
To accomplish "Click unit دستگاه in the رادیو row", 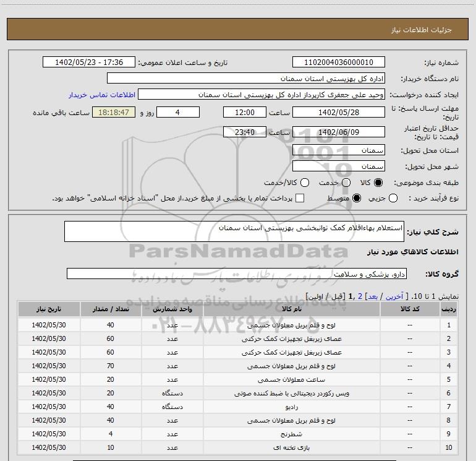I will coord(172,407).
